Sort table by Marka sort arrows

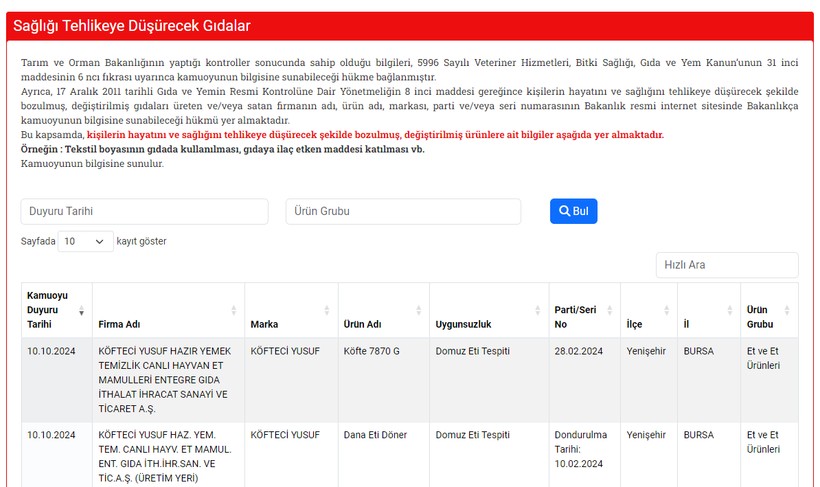(x=327, y=311)
